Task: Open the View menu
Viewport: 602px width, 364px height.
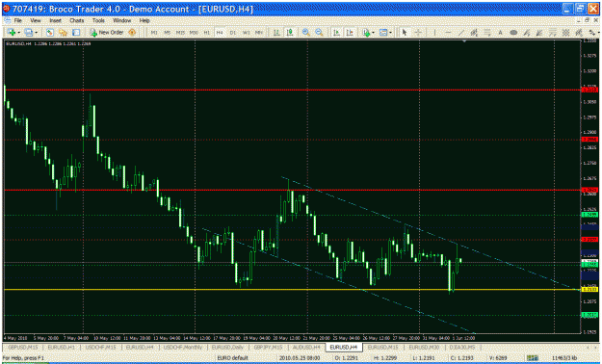Action: point(36,20)
